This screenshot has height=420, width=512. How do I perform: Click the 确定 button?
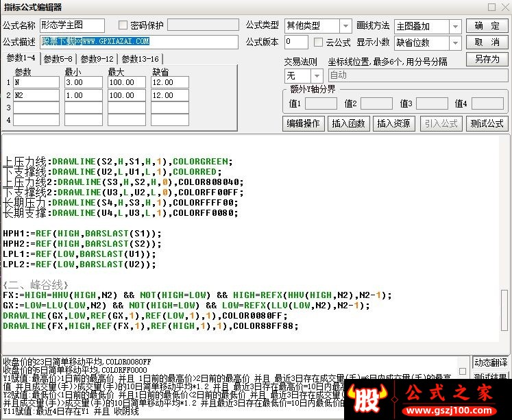(487, 26)
